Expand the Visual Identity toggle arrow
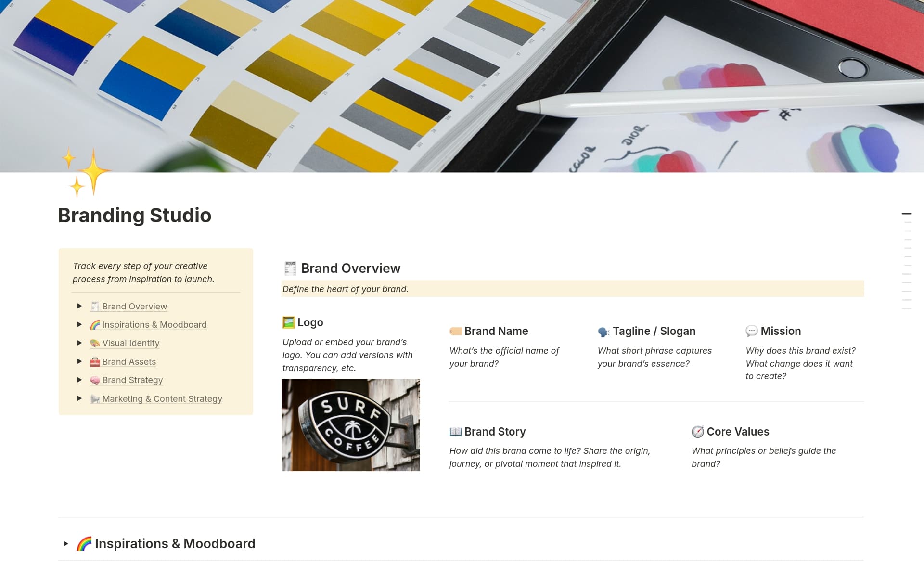The image size is (924, 577). (x=79, y=343)
